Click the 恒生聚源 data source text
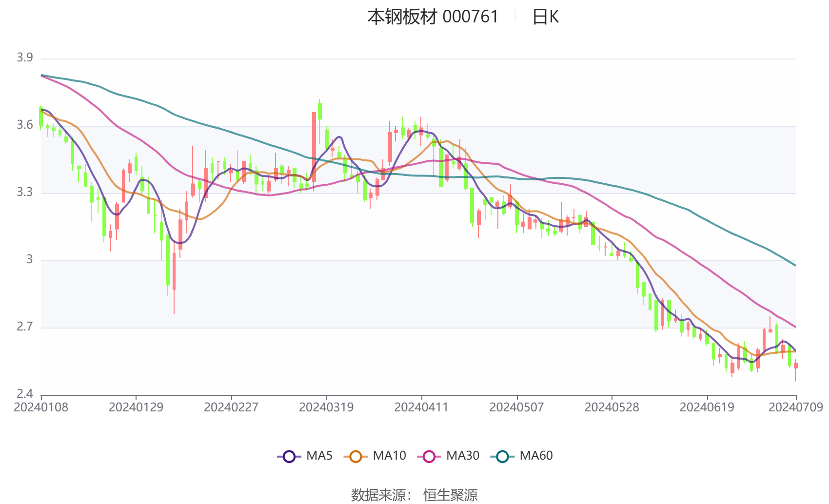 [x=451, y=495]
